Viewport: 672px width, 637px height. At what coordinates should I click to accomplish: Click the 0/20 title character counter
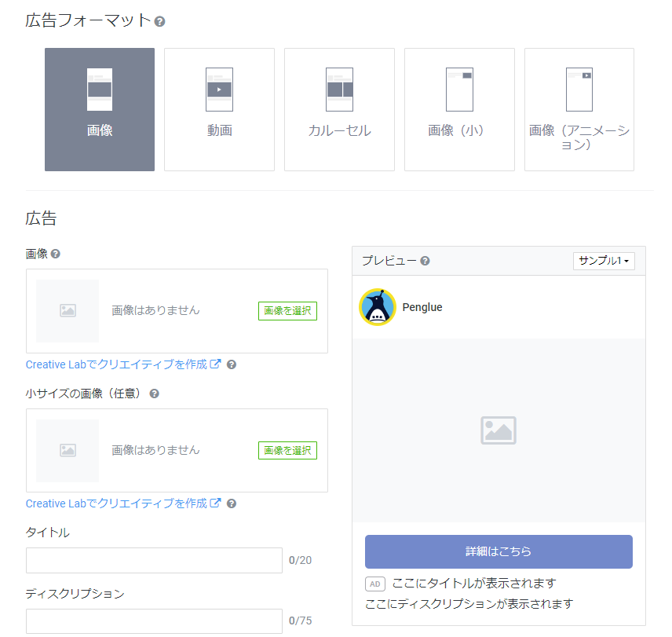tap(300, 560)
